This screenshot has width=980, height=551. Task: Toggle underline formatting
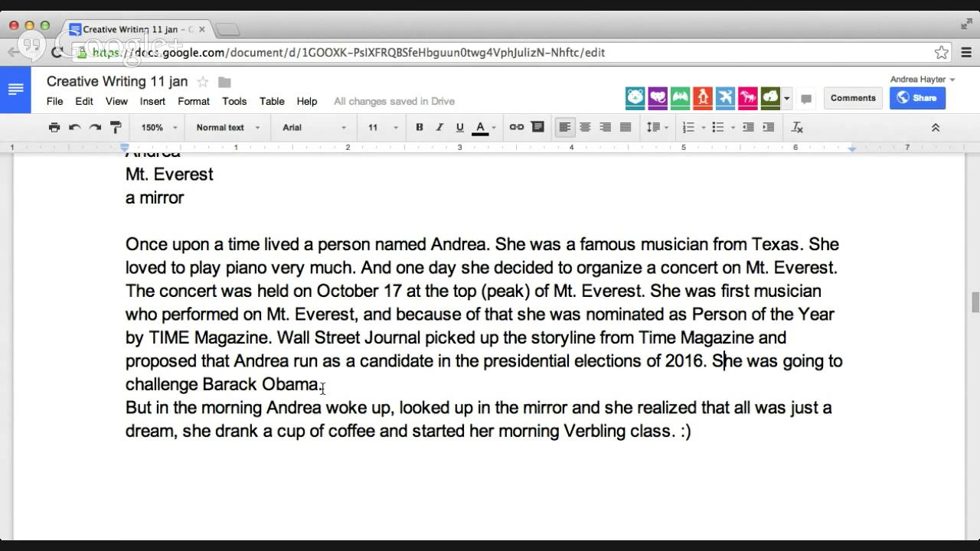pyautogui.click(x=459, y=128)
